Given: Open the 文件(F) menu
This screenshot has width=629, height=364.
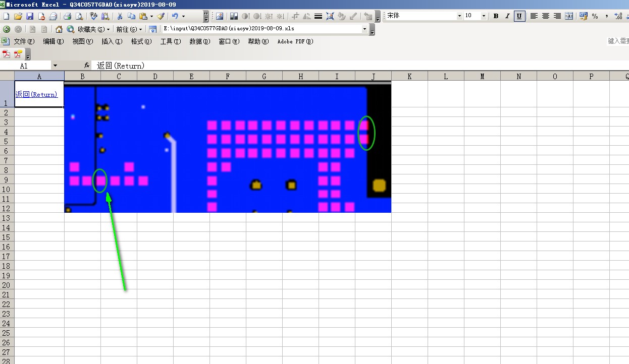Looking at the screenshot, I should point(24,41).
